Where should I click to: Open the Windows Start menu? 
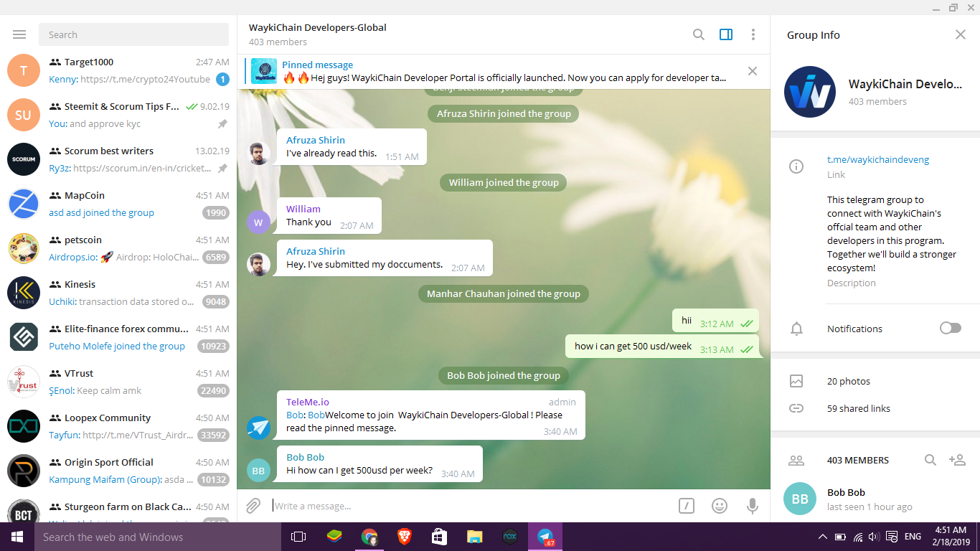click(17, 537)
